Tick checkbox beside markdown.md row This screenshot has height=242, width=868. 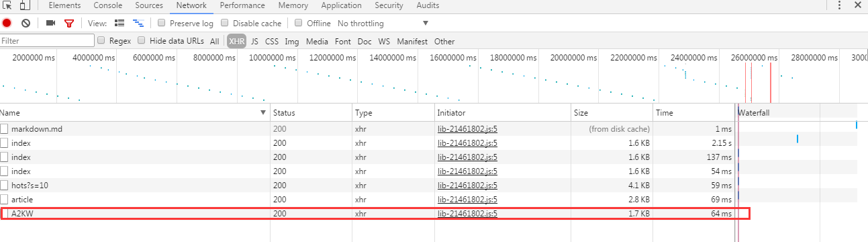[x=5, y=128]
